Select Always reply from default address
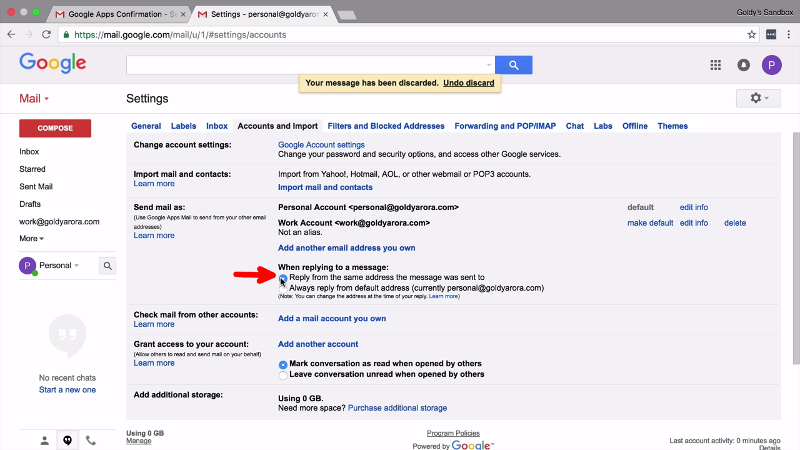The image size is (800, 450). pyautogui.click(x=283, y=288)
